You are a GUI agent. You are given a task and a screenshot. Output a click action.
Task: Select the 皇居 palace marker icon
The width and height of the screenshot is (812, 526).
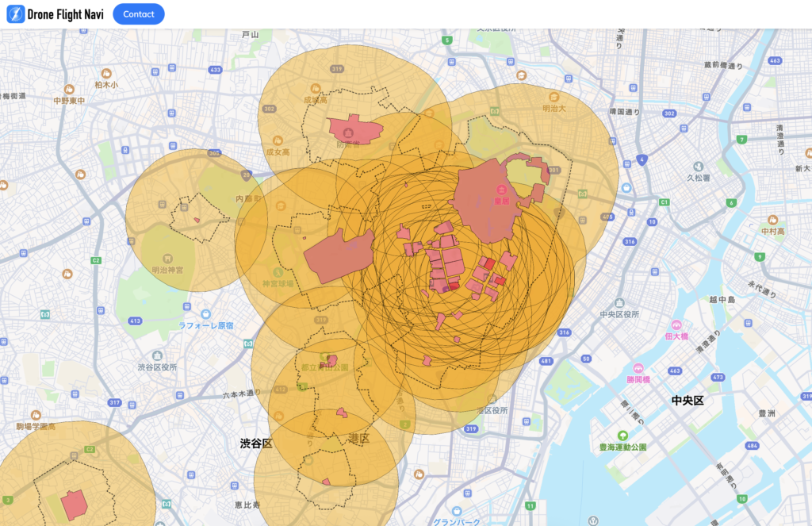(501, 190)
